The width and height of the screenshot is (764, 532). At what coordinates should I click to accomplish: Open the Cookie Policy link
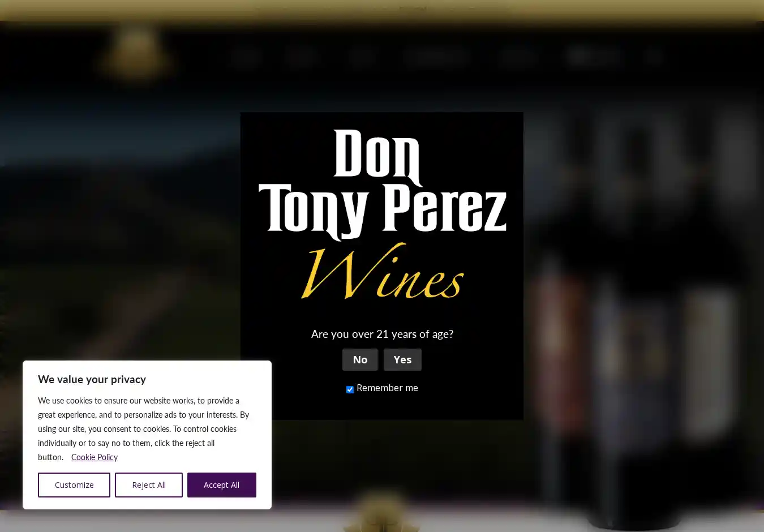click(95, 457)
